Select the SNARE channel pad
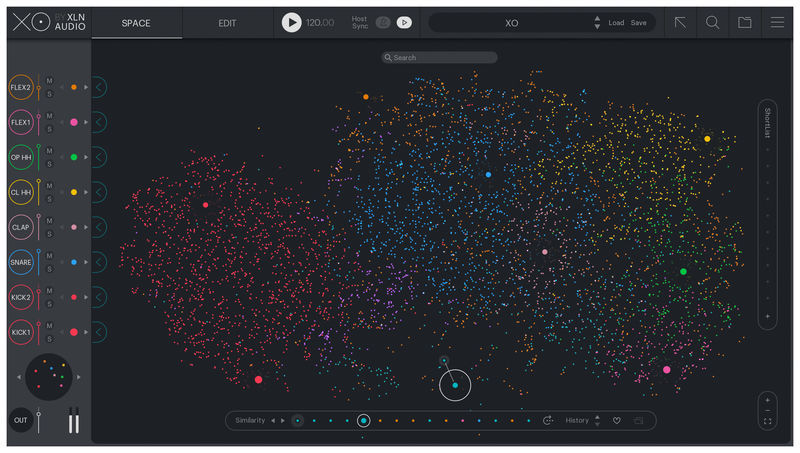 pyautogui.click(x=21, y=262)
